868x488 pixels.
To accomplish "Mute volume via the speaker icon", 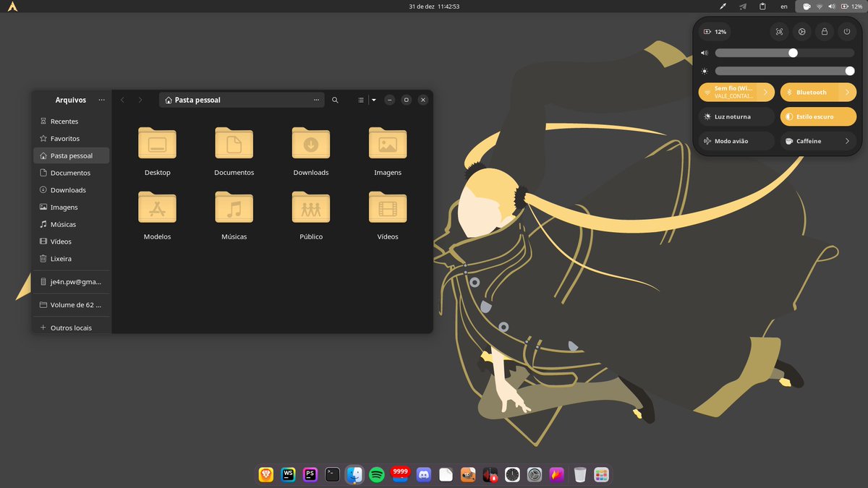I will [705, 53].
